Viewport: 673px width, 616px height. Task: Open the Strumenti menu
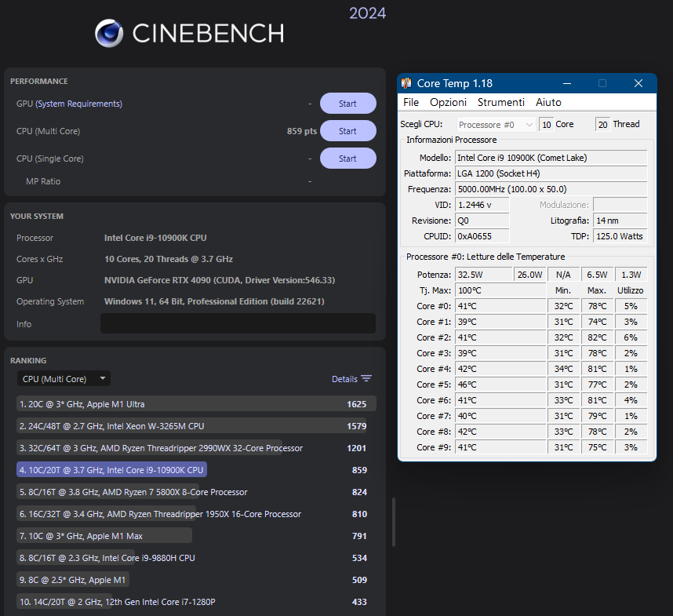[x=501, y=102]
